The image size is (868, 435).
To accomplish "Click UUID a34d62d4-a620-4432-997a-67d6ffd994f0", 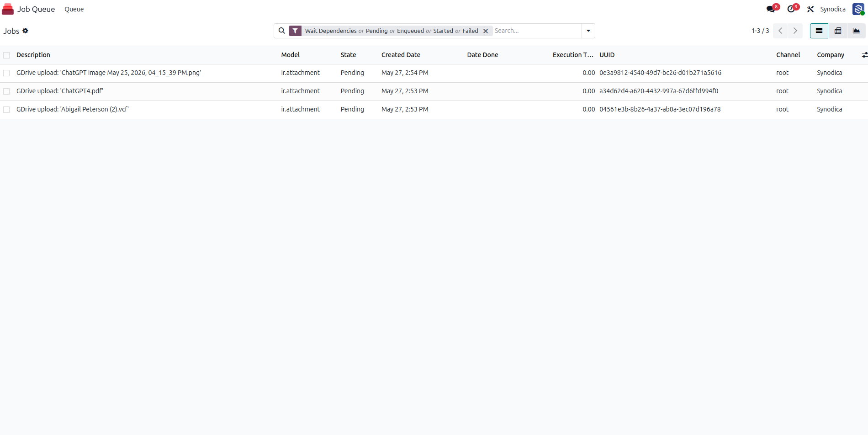I will 659,91.
